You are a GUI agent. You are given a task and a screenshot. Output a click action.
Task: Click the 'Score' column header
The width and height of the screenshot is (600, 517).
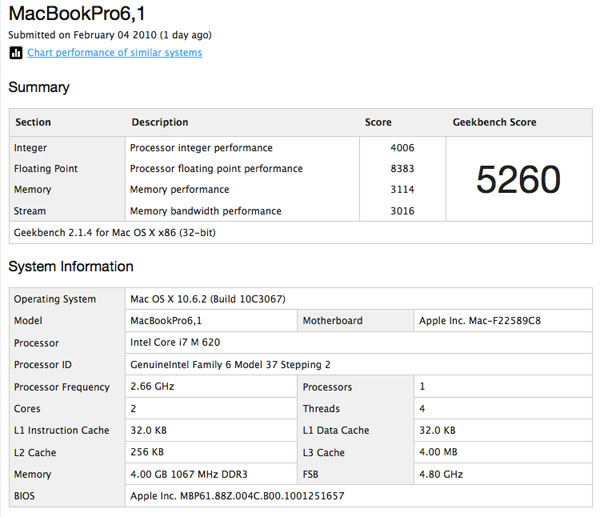tap(378, 122)
